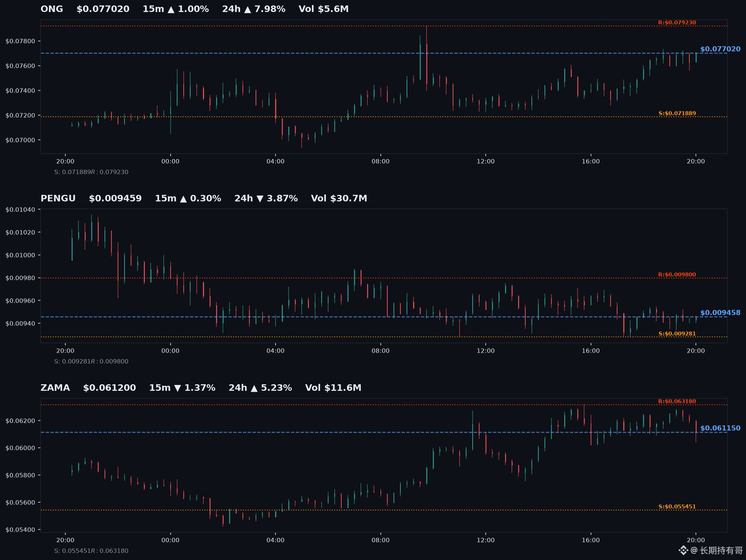Viewport: 746px width, 560px height.
Task: Click 08:00 time label under PENGU chart
Action: (x=380, y=351)
